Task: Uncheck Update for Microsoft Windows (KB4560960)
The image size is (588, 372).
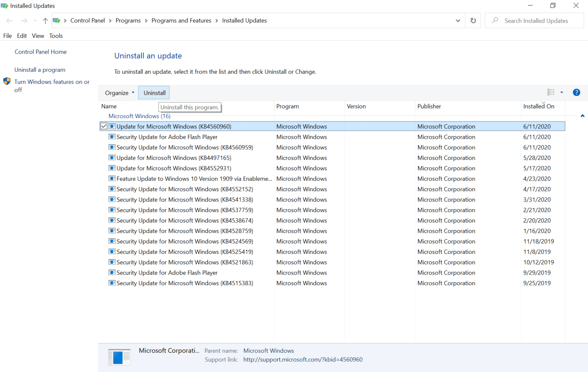Action: [x=104, y=126]
